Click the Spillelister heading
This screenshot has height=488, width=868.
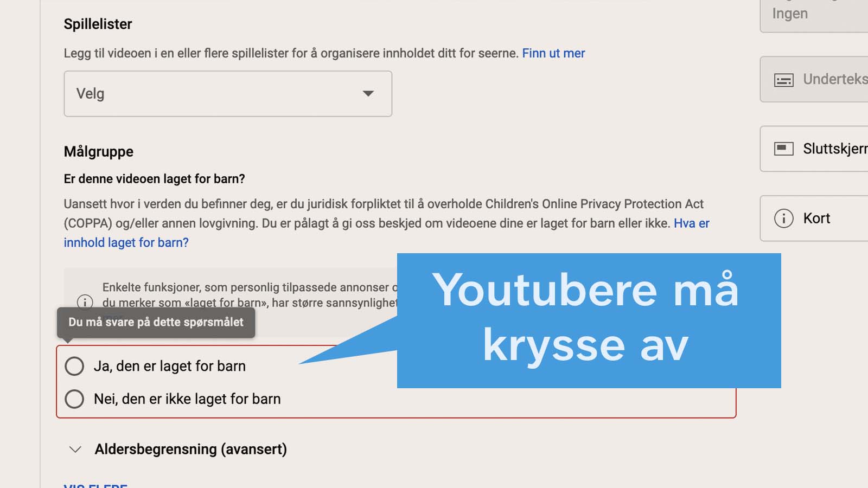tap(98, 24)
